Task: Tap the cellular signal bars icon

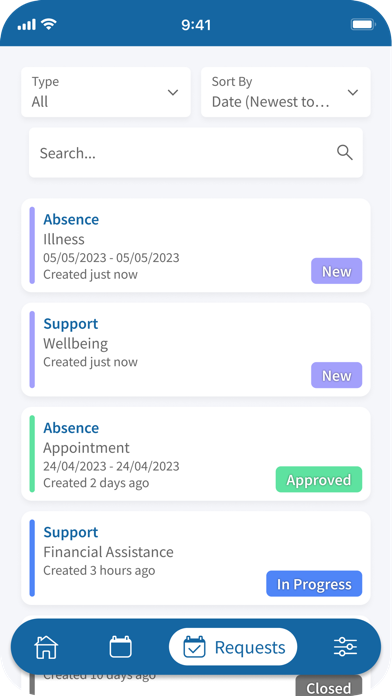Action: (x=28, y=25)
